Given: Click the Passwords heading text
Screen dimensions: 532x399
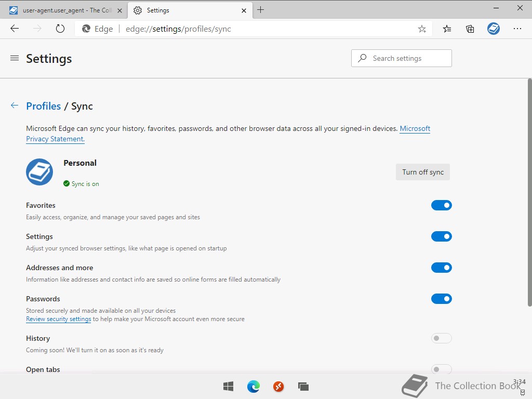Looking at the screenshot, I should pos(43,299).
